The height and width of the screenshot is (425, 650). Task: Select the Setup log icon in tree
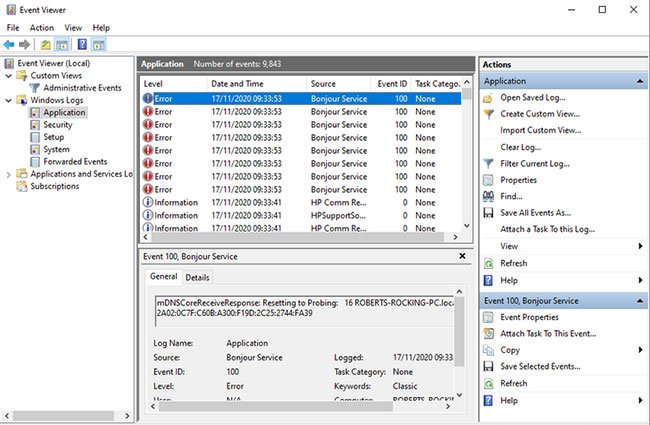(x=36, y=137)
